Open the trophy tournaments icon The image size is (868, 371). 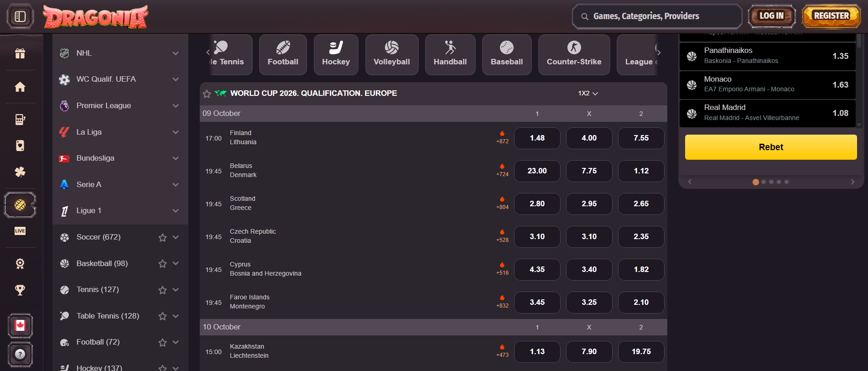[x=20, y=290]
